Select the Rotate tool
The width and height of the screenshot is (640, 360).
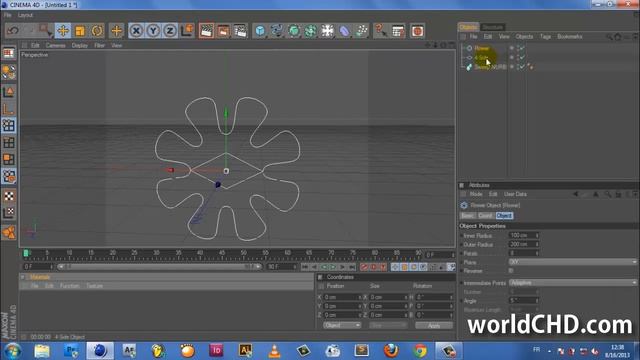[97, 31]
